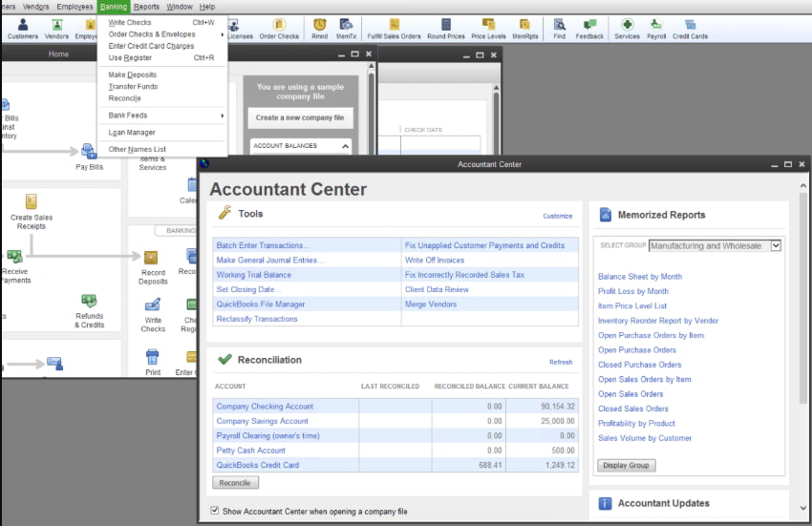The width and height of the screenshot is (812, 526).
Task: Open the Select Group dropdown in Memorized Reports
Action: (715, 246)
